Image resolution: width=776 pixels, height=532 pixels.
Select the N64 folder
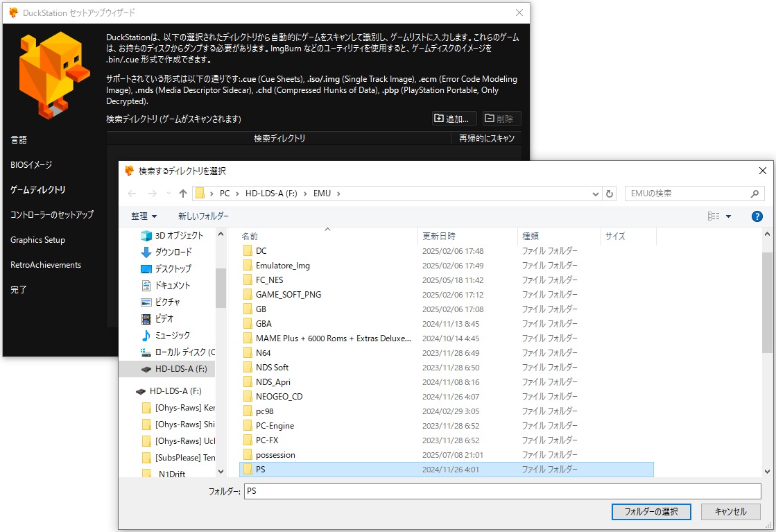[447, 353]
